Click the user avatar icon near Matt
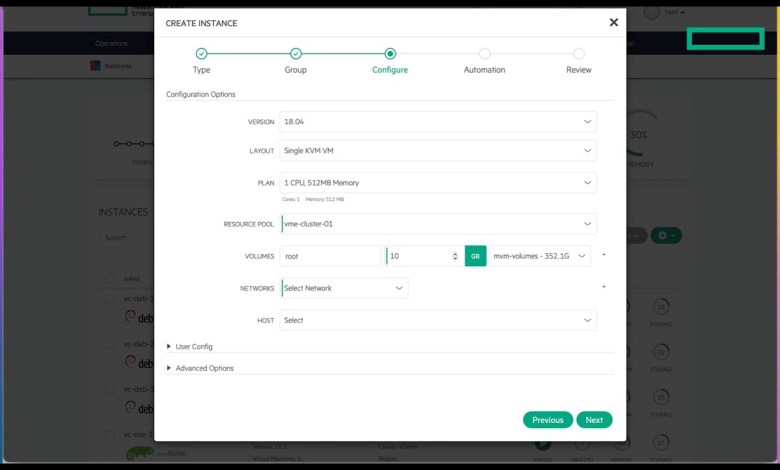Image resolution: width=780 pixels, height=470 pixels. 652,12
